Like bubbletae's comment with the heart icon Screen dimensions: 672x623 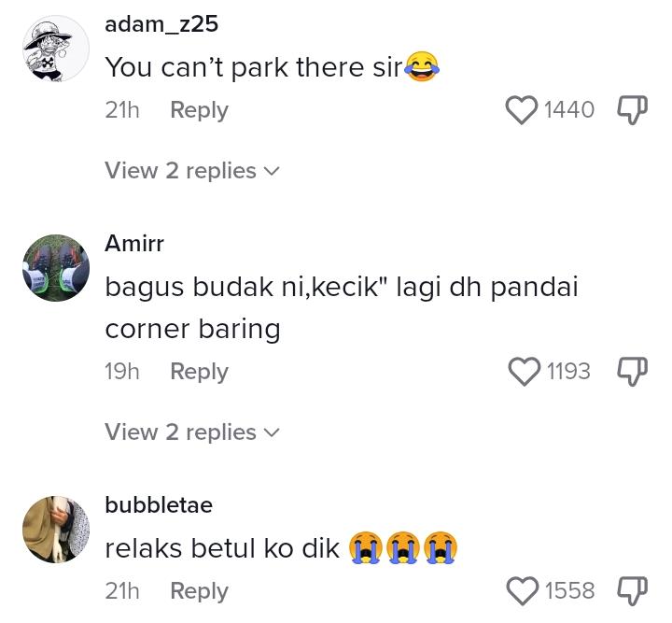[x=523, y=591]
